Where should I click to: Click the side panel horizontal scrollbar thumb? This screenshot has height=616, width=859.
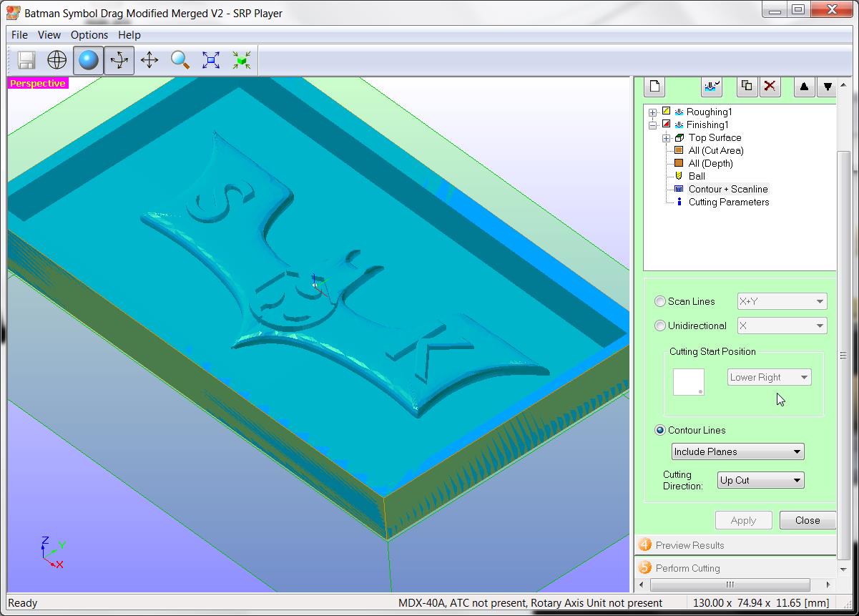pyautogui.click(x=730, y=585)
